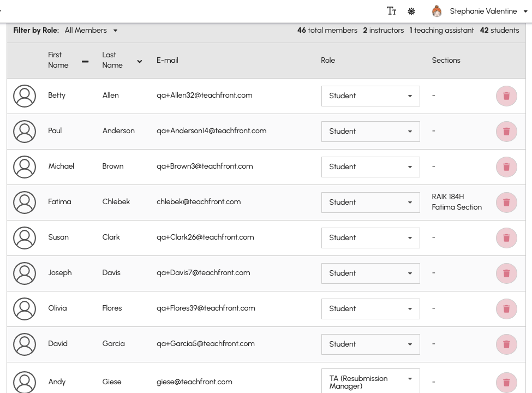Click email qa+Flores39@teachfront.com
Viewport: 532px width, 393px height.
206,308
